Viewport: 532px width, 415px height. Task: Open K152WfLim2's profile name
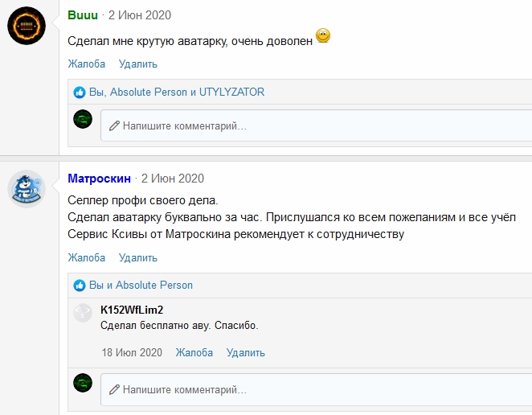point(132,310)
